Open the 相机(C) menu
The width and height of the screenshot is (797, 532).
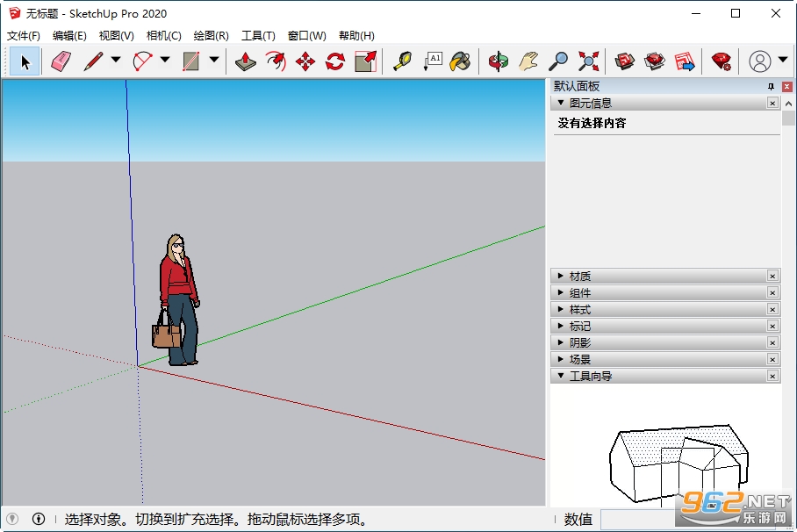163,36
